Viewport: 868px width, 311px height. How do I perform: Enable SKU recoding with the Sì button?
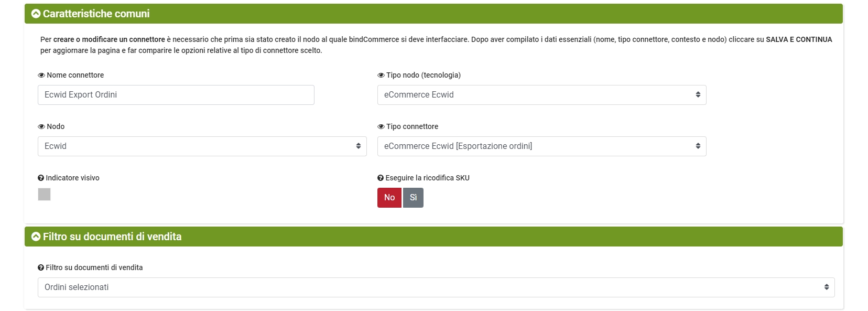click(413, 198)
